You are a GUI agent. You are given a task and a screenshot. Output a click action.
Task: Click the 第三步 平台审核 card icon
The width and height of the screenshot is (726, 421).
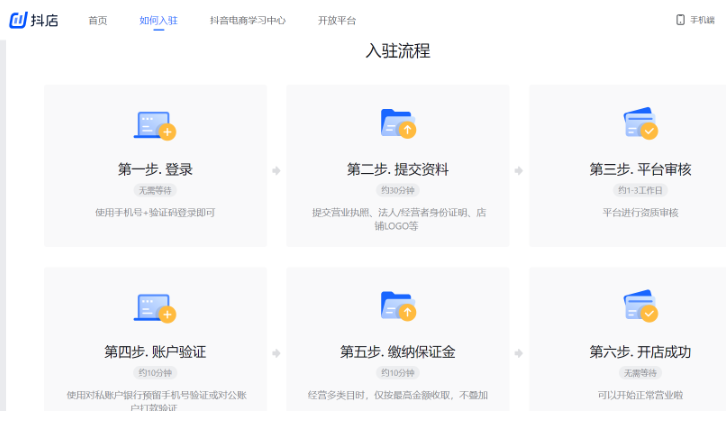tap(640, 124)
